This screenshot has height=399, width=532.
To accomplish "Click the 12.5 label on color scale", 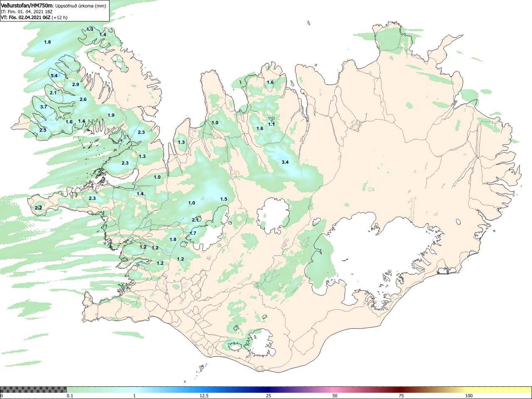I will point(204,396).
